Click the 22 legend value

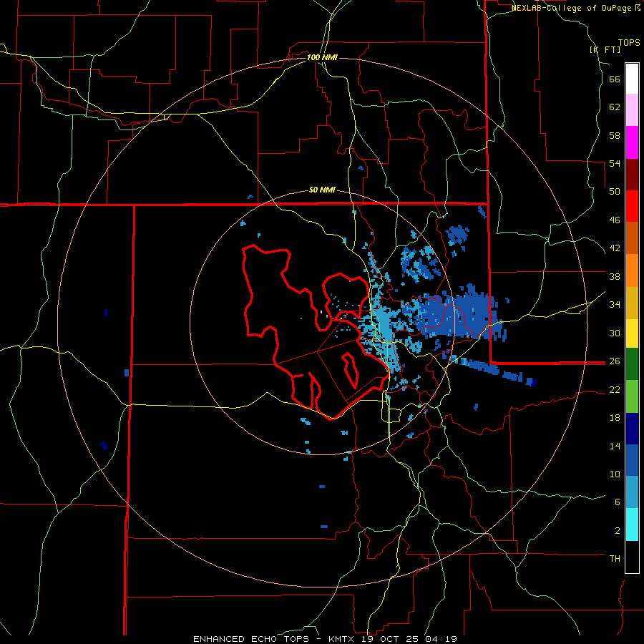pos(615,389)
